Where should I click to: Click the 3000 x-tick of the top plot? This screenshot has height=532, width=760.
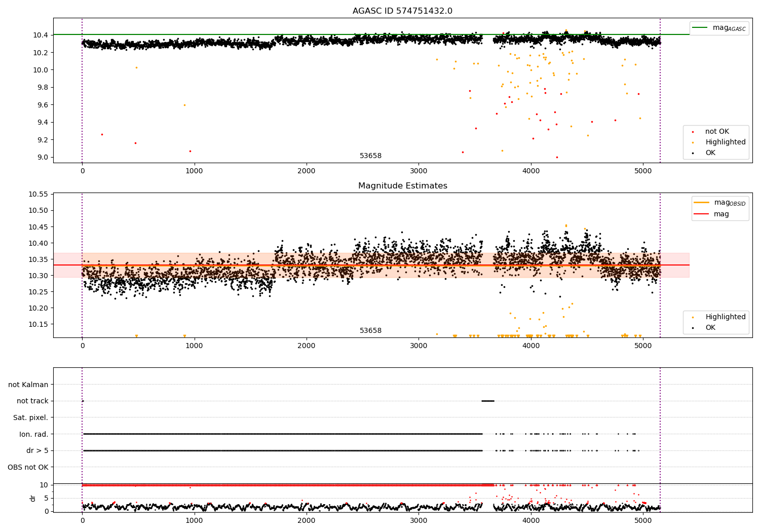(x=419, y=171)
